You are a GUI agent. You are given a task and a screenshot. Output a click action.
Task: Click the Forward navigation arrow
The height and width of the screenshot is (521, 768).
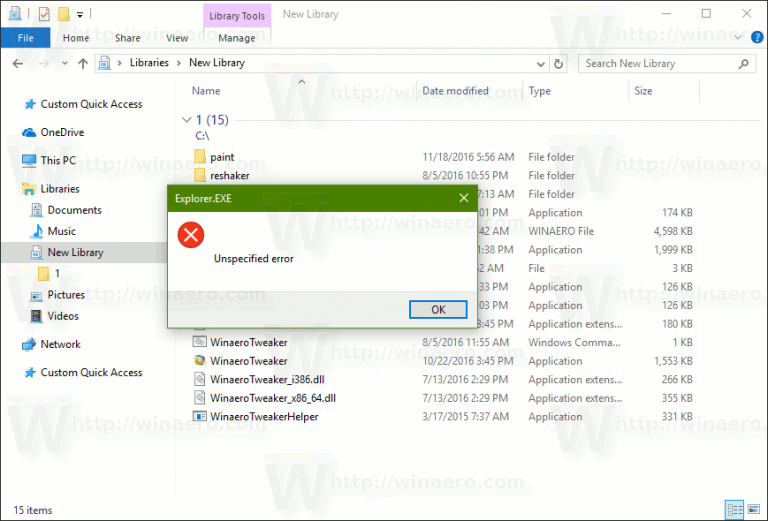tap(44, 64)
